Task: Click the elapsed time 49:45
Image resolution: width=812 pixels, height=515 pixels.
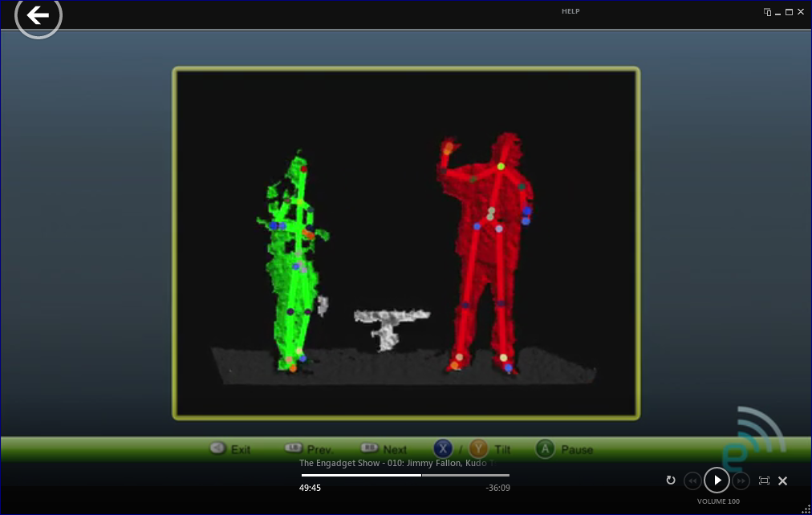Action: [310, 488]
